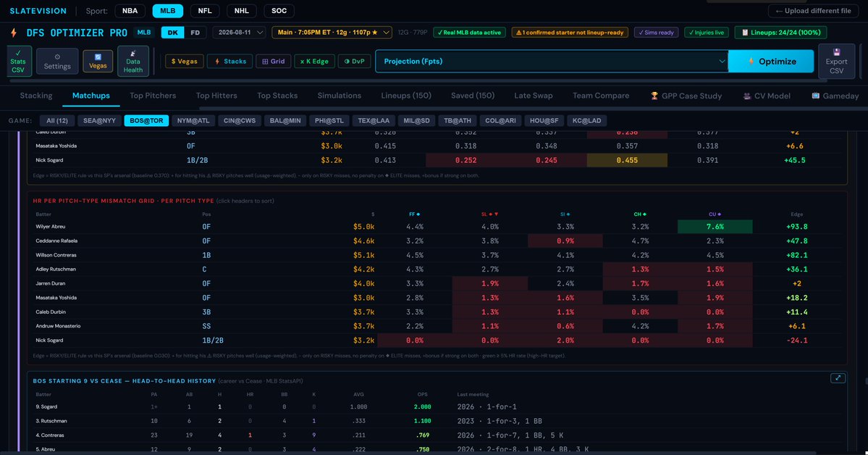Select the NHL sport
The height and width of the screenshot is (455, 868).
coord(241,11)
